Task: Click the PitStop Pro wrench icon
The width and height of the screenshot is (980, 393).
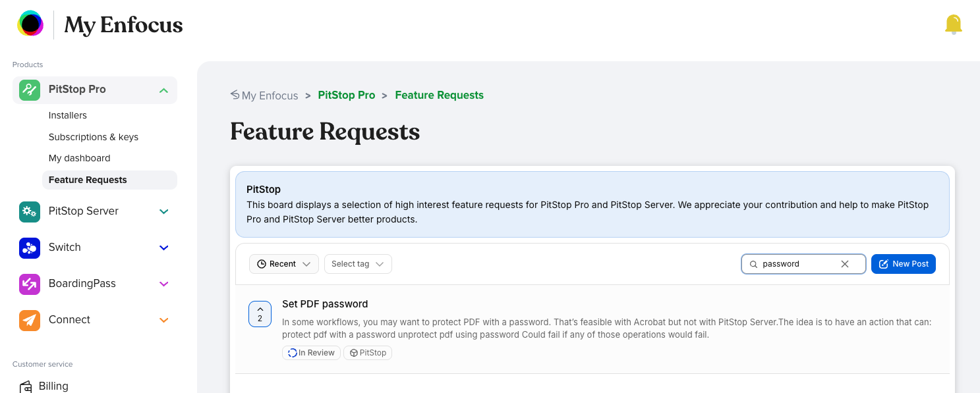Action: pos(30,90)
